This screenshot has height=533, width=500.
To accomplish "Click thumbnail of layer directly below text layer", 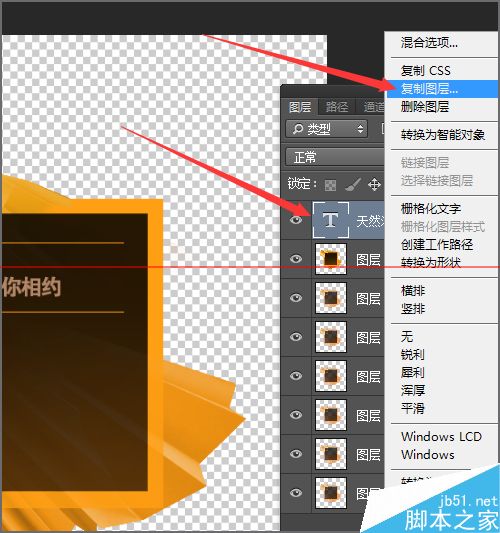I will (x=331, y=259).
